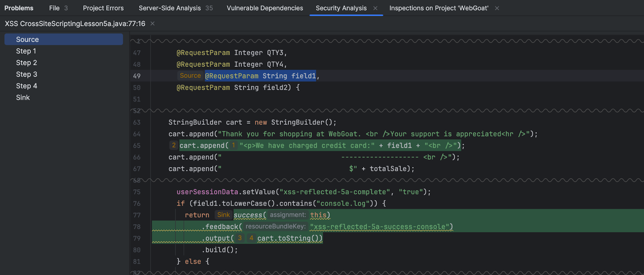Click step badge 2 before cart.append on line 65
The height and width of the screenshot is (275, 644).
point(174,145)
